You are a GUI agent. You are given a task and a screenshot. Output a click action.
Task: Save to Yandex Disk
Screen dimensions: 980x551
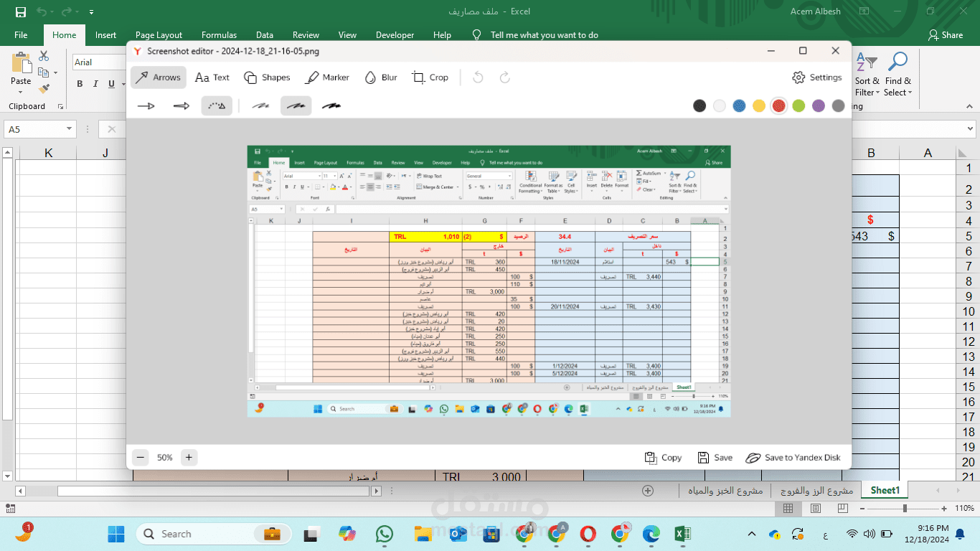[793, 458]
